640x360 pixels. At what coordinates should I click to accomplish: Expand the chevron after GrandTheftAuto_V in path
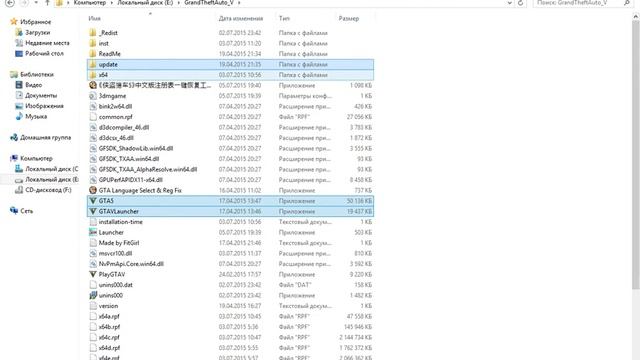239,3
